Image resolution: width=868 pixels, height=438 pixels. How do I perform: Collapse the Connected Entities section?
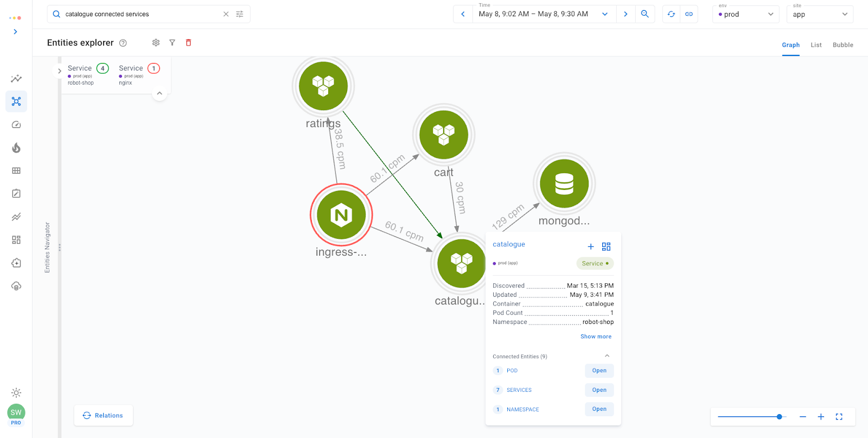click(607, 356)
